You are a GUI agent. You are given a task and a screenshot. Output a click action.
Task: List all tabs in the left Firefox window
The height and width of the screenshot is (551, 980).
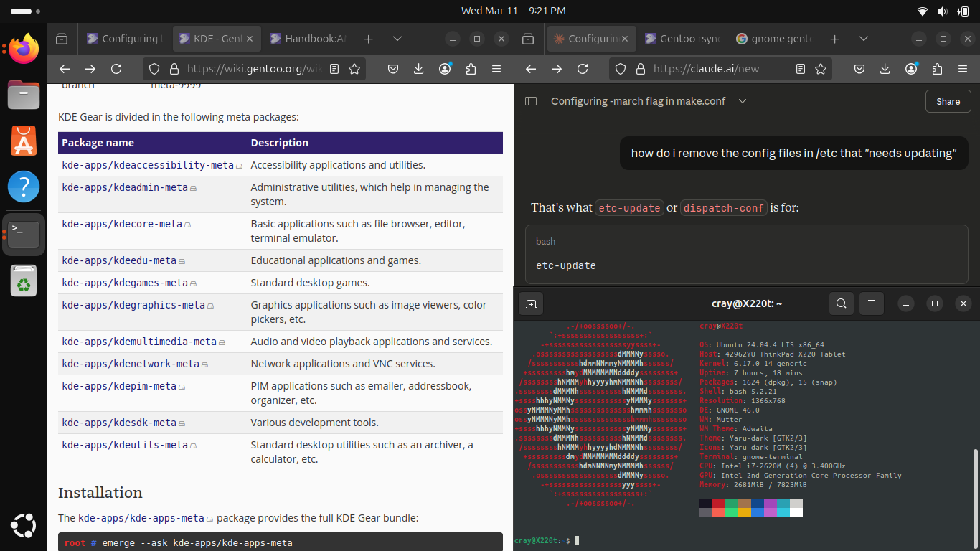coord(397,39)
